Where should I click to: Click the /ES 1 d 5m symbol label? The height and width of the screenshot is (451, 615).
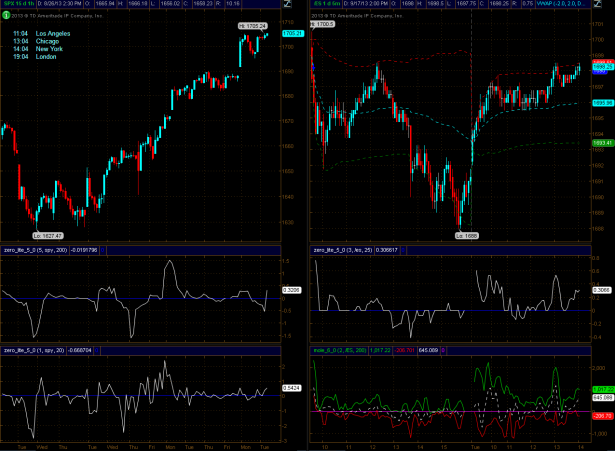click(x=327, y=4)
